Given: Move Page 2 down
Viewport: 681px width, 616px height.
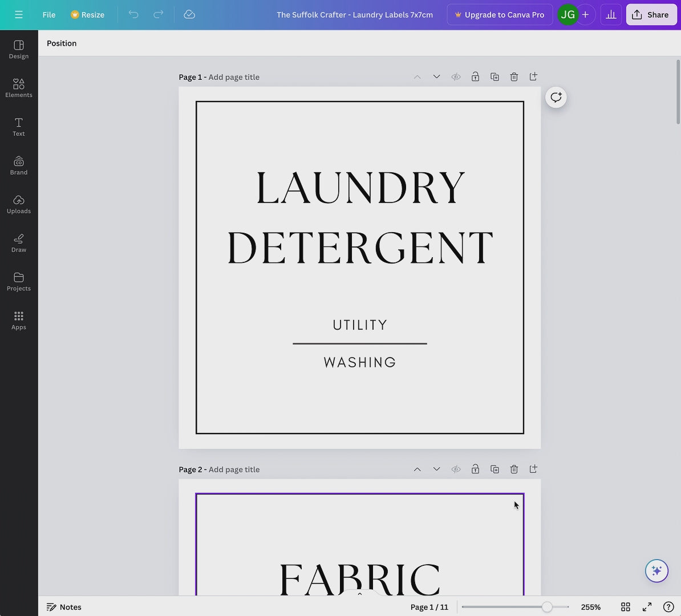Looking at the screenshot, I should tap(436, 469).
